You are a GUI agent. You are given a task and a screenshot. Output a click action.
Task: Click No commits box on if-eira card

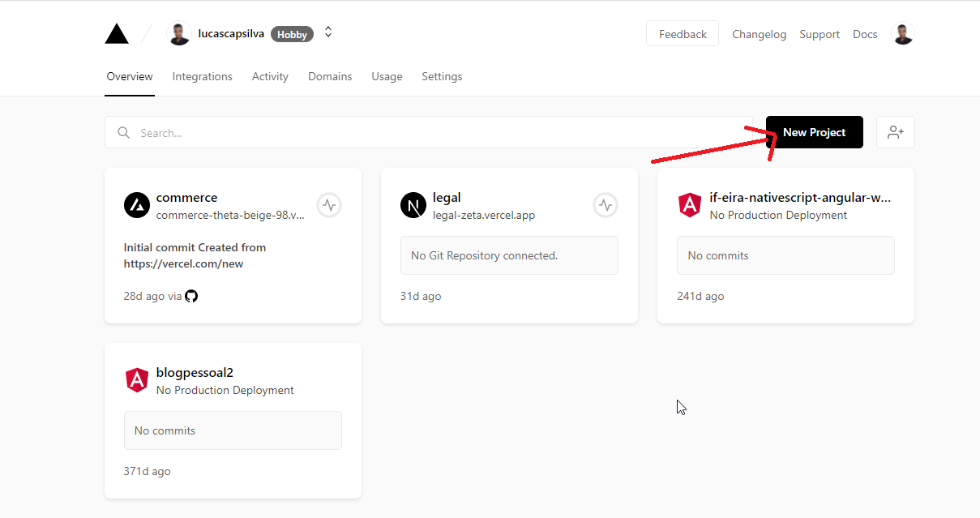(785, 255)
